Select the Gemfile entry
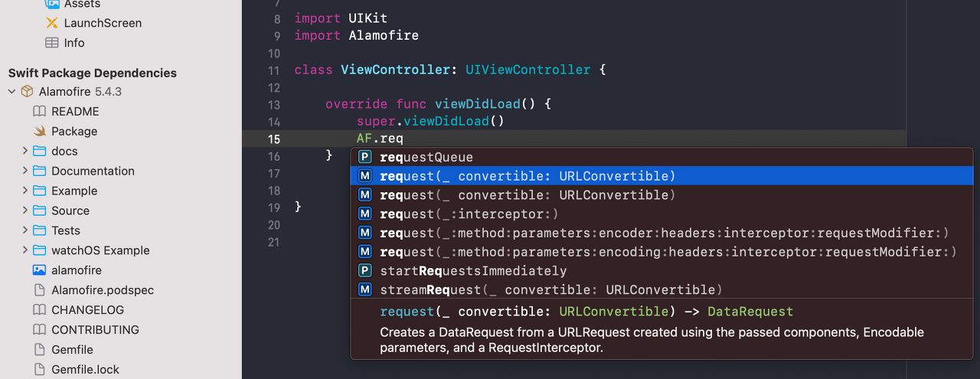This screenshot has width=980, height=379. pos(72,350)
